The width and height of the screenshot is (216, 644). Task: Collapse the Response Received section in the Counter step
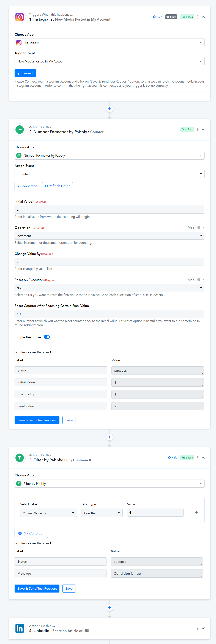[17, 352]
